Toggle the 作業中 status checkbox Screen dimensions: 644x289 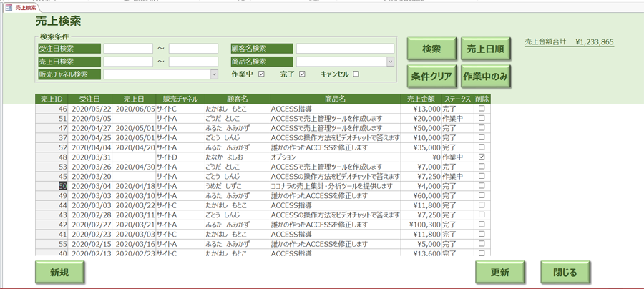(261, 74)
